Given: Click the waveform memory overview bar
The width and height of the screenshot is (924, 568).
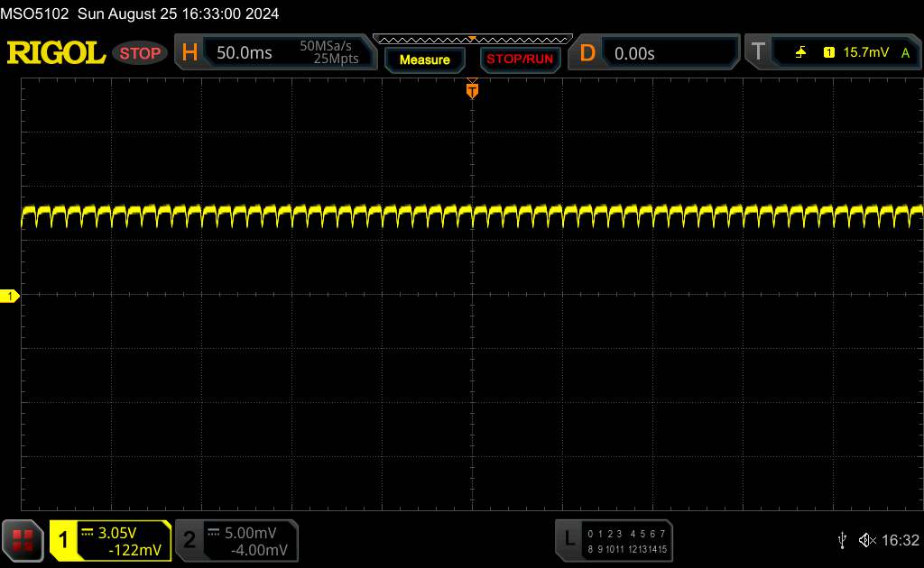Looking at the screenshot, I should point(473,40).
